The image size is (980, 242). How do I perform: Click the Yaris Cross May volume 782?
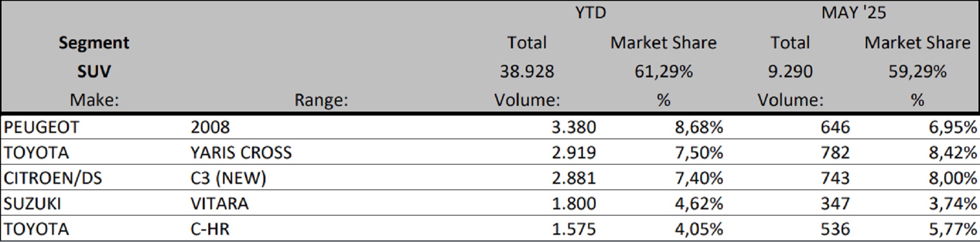835,152
